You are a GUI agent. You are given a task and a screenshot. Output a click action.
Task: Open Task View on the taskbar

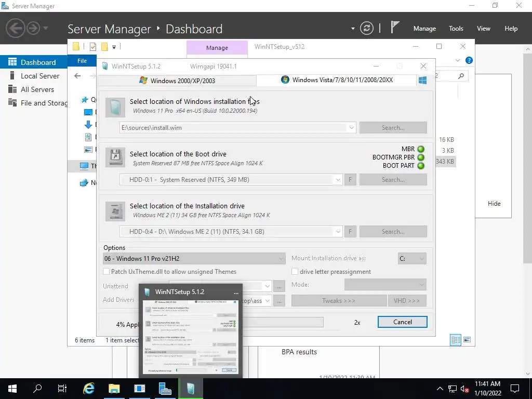click(x=62, y=389)
